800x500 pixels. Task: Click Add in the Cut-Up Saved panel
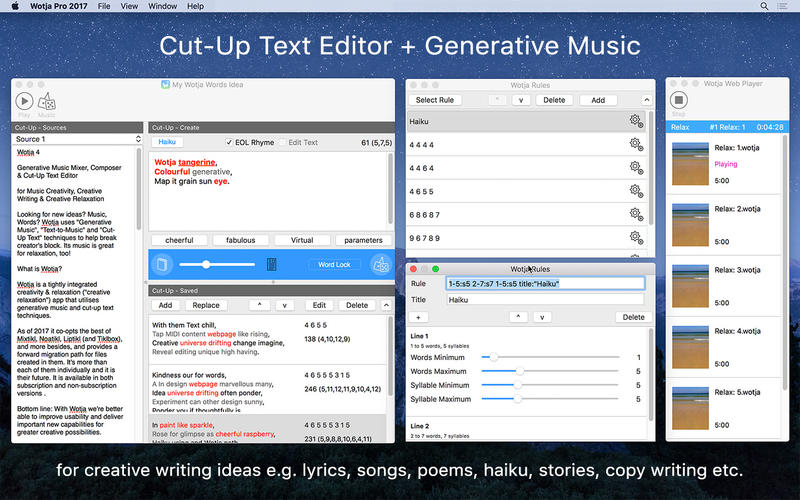click(165, 305)
